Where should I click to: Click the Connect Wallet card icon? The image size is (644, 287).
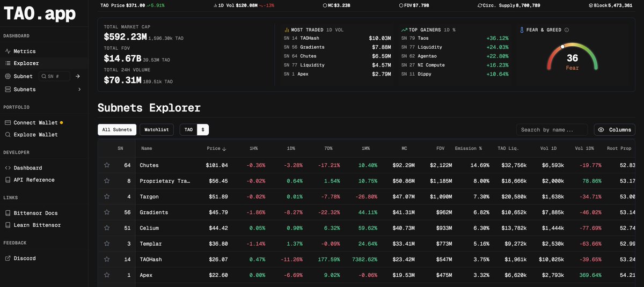8,122
